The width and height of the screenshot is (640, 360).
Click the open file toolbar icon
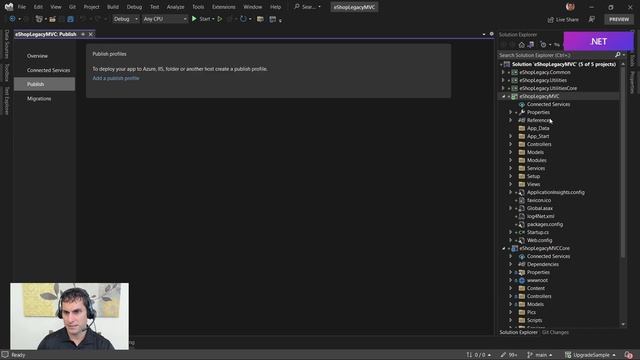click(53, 19)
